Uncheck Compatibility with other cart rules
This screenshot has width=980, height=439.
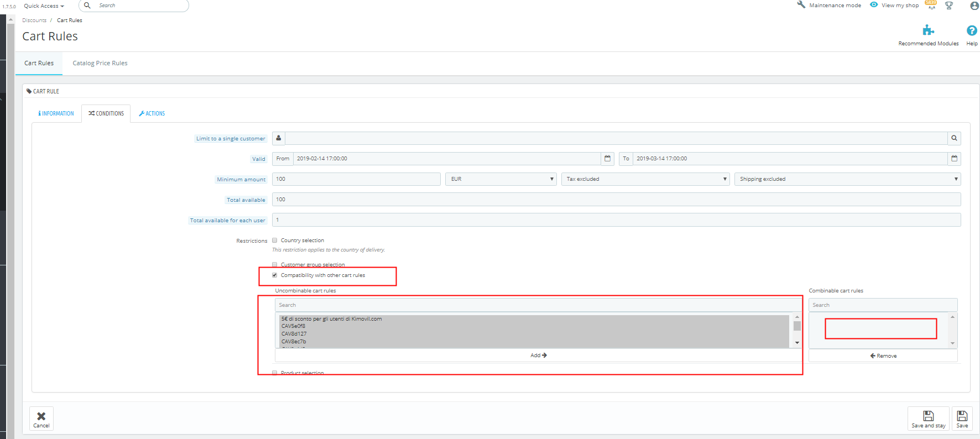coord(274,275)
